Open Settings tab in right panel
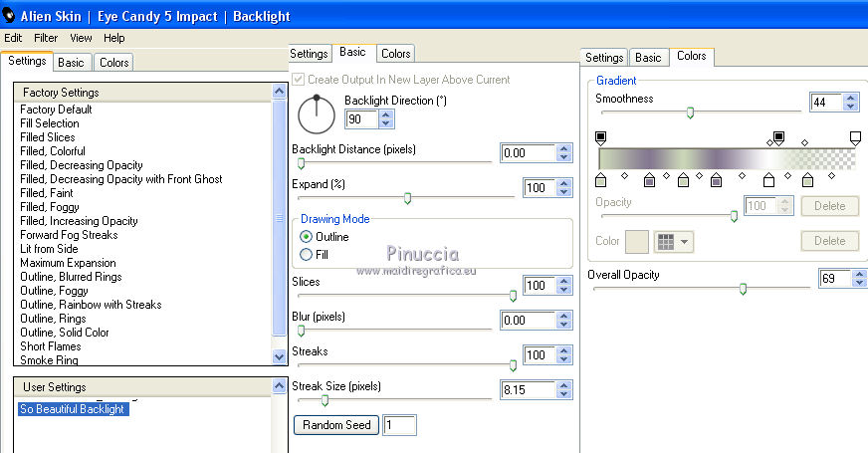The image size is (868, 453). 604,58
